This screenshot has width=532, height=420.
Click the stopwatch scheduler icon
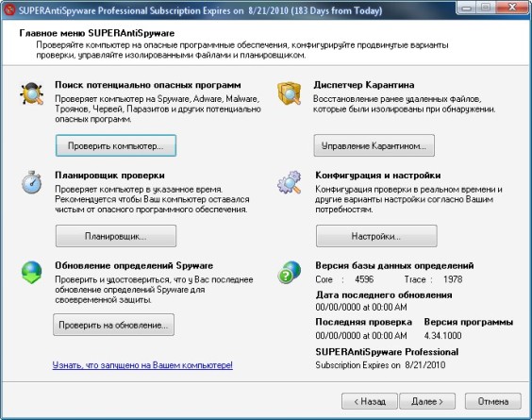[31, 182]
